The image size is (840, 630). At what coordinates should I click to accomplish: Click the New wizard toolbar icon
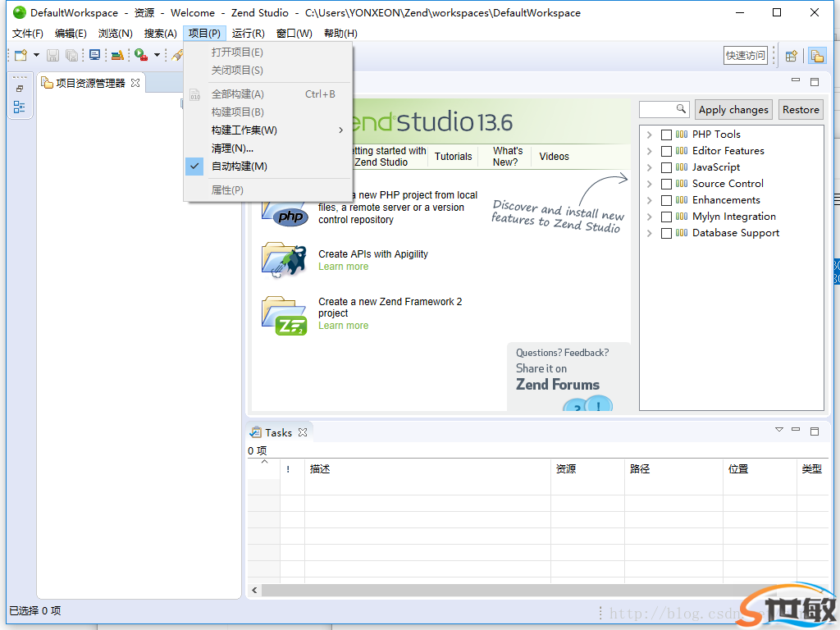pos(21,55)
